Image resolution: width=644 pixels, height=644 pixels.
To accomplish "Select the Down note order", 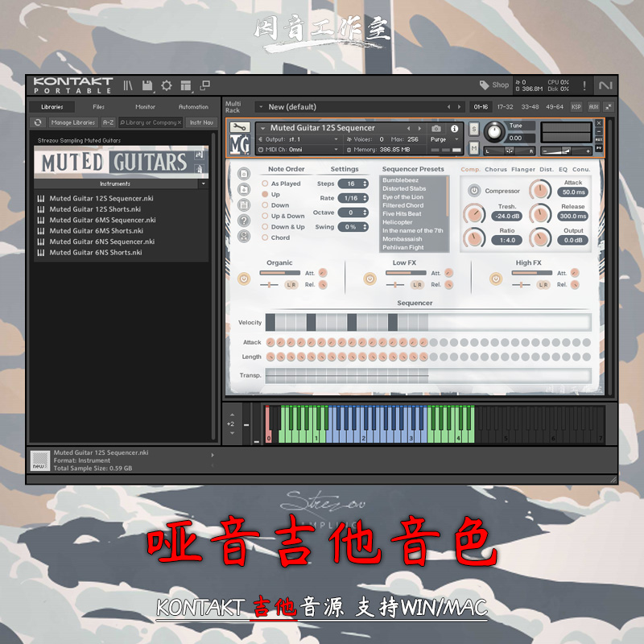I will click(265, 205).
